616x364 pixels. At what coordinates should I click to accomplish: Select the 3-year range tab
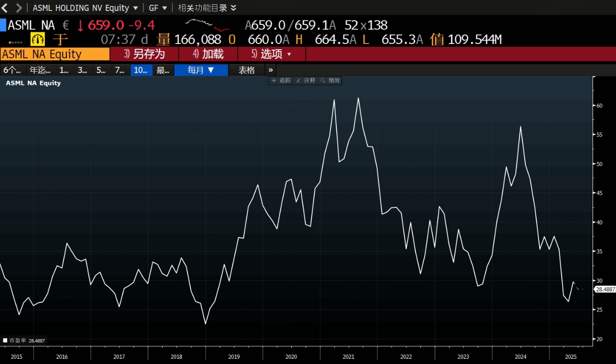point(83,70)
